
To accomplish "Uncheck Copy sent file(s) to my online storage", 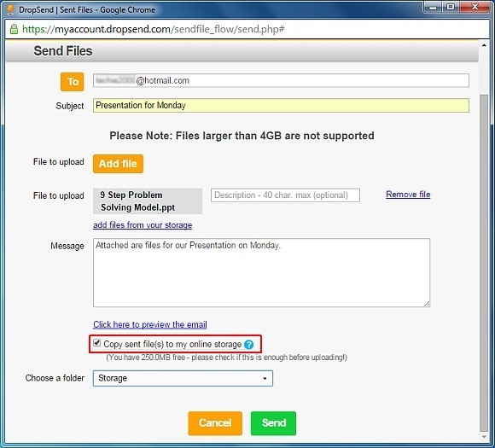I will coord(97,343).
